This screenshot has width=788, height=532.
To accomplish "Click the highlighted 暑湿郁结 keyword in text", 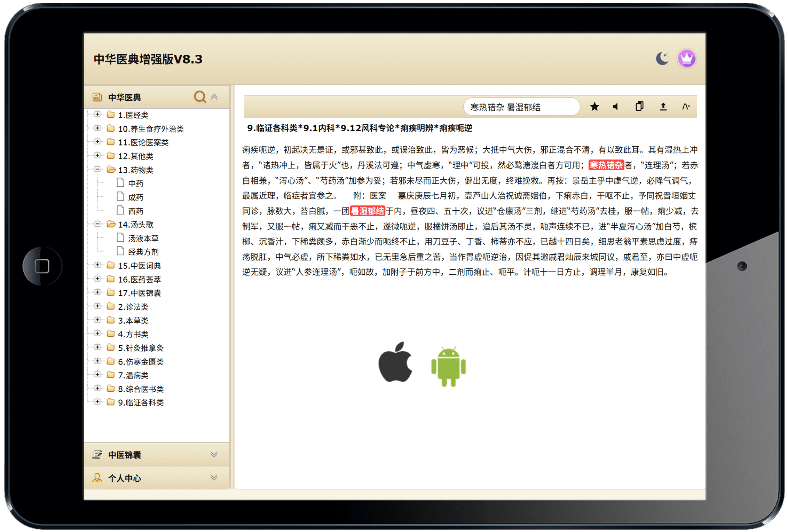I will point(368,211).
